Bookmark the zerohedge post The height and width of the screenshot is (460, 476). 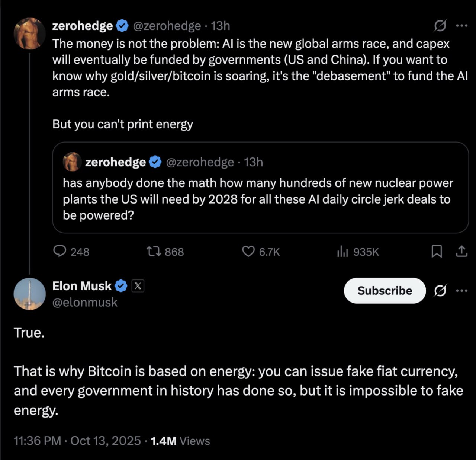(437, 252)
